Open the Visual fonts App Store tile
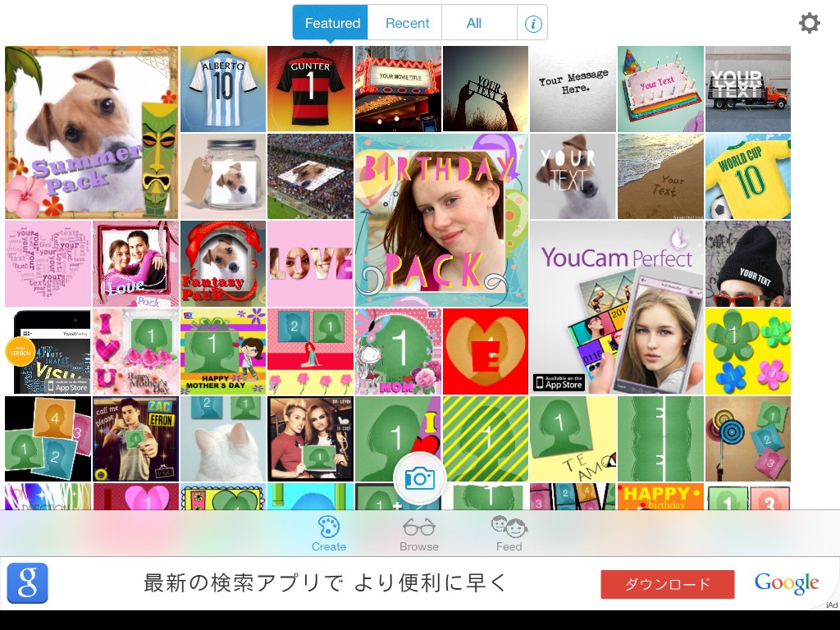Image resolution: width=840 pixels, height=630 pixels. 48,351
